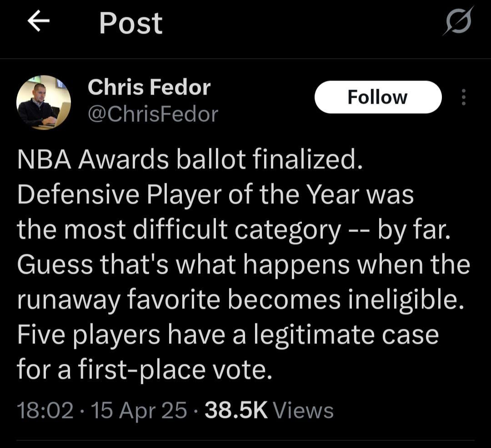Tap the Post header title
This screenshot has width=491, height=448.
[x=130, y=23]
